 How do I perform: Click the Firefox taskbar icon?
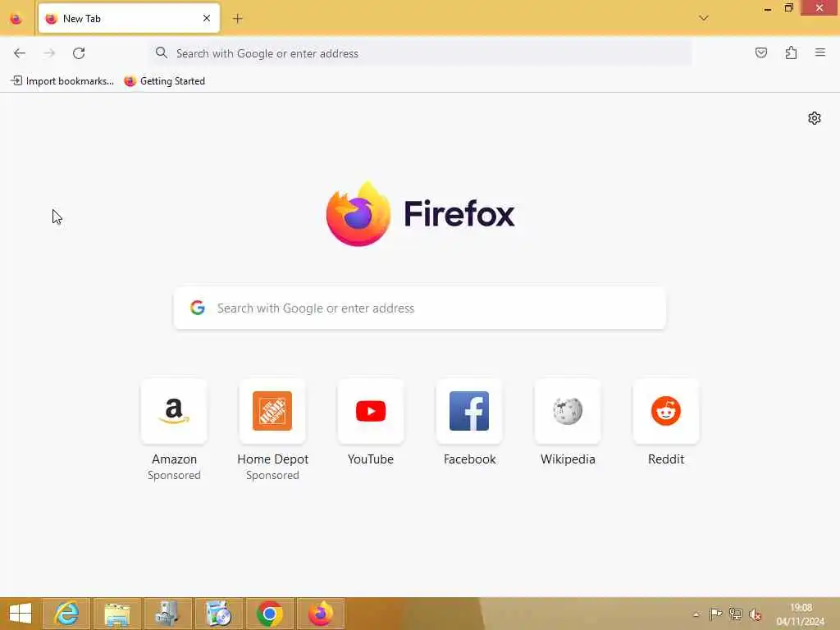point(321,614)
